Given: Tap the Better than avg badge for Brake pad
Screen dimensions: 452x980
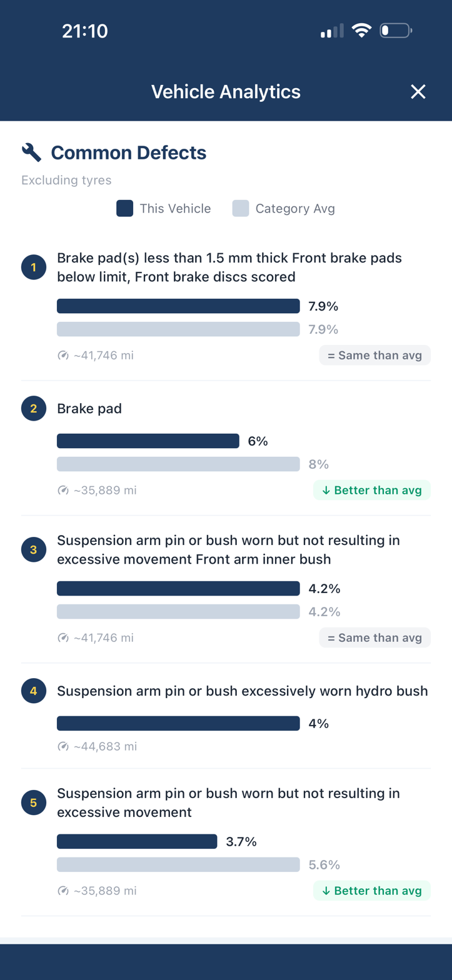Looking at the screenshot, I should click(x=372, y=490).
